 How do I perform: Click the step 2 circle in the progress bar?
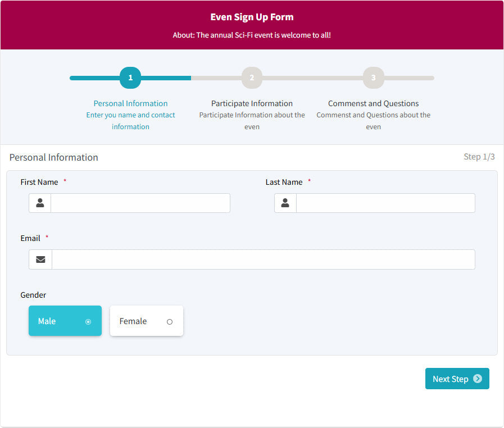252,78
